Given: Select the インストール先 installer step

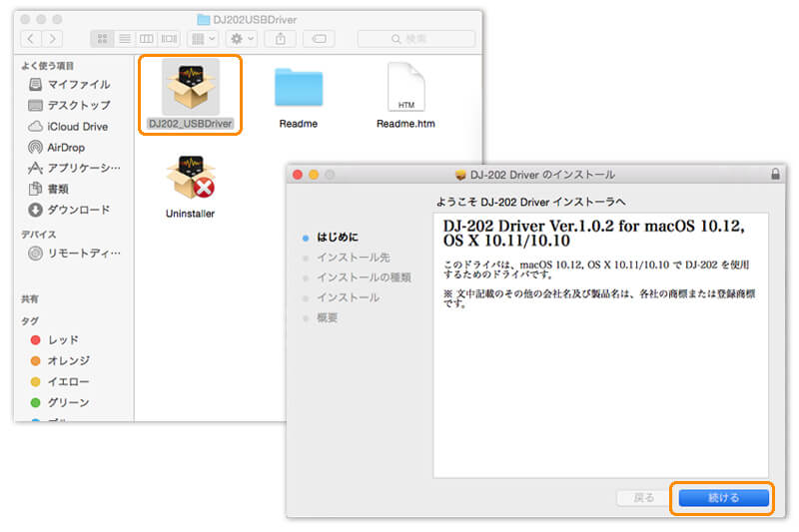Looking at the screenshot, I should click(x=354, y=258).
